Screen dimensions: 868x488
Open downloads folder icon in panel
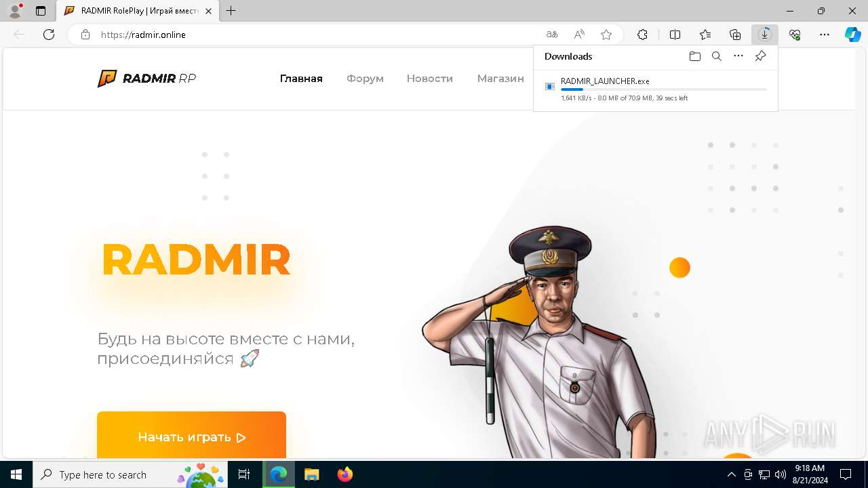[695, 56]
